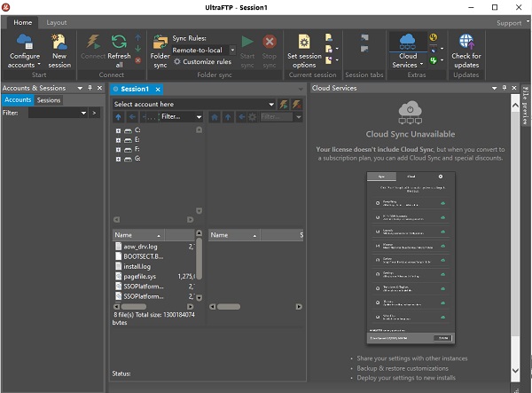Sort local file list by Name header

pyautogui.click(x=138, y=235)
